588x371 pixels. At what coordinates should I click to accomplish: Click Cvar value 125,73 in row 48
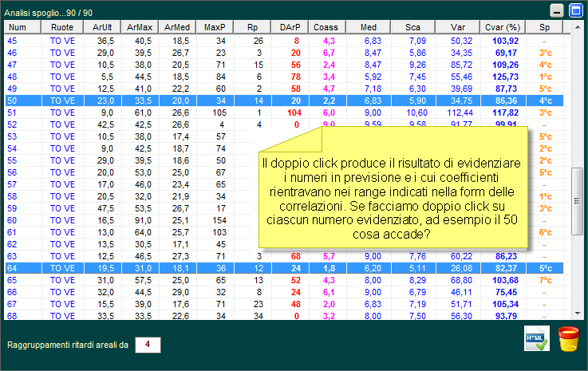(x=506, y=77)
